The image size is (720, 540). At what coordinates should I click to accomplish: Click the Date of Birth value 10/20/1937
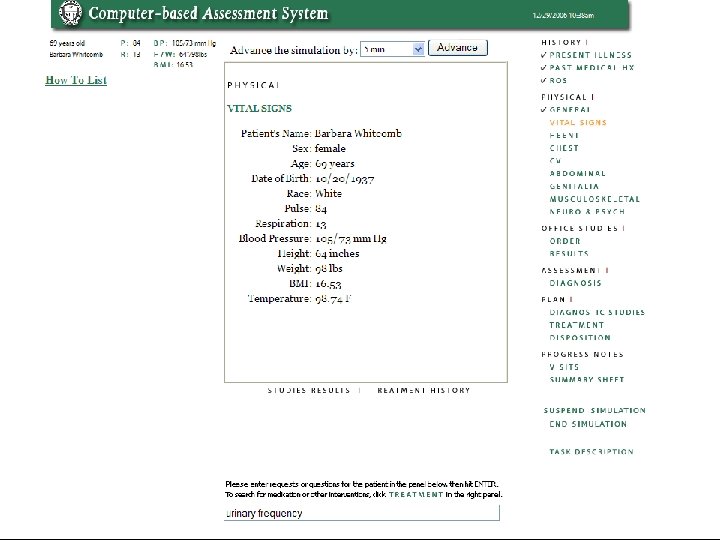[345, 179]
